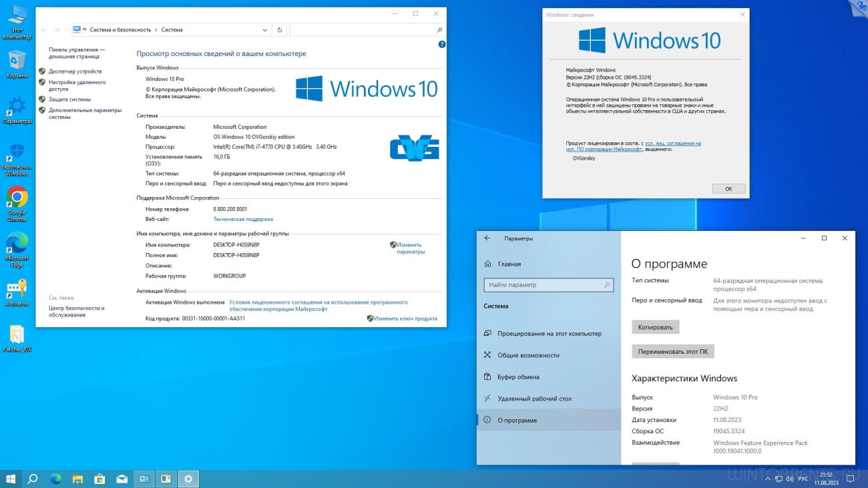Image resolution: width=868 pixels, height=488 pixels.
Task: Click Изменить параметры for computer name
Action: tap(411, 248)
